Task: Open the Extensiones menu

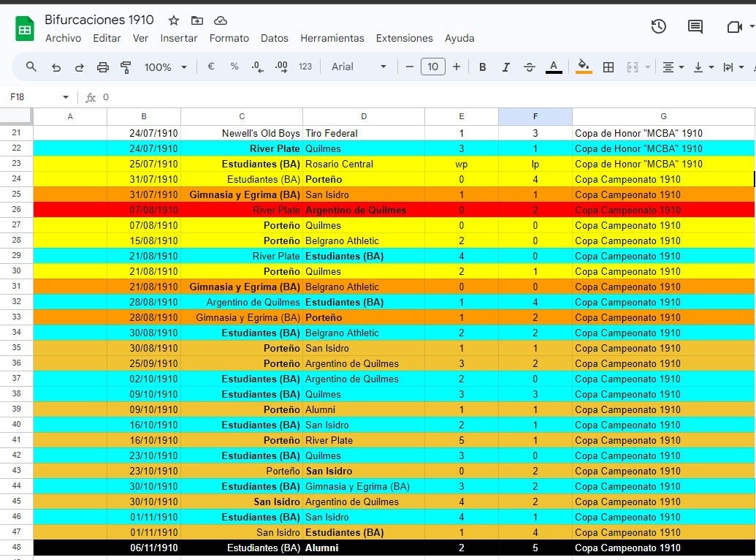Action: [x=405, y=38]
